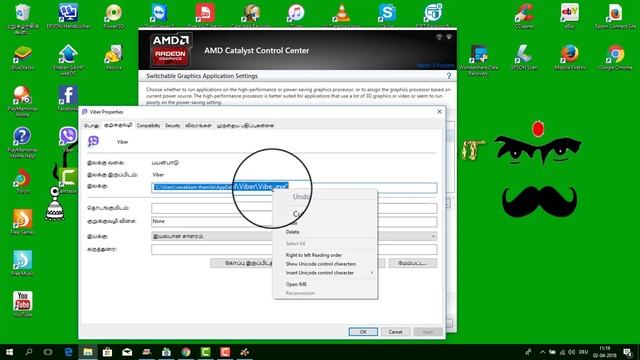Open the CCleaner desktop shortcut

pos(524,16)
